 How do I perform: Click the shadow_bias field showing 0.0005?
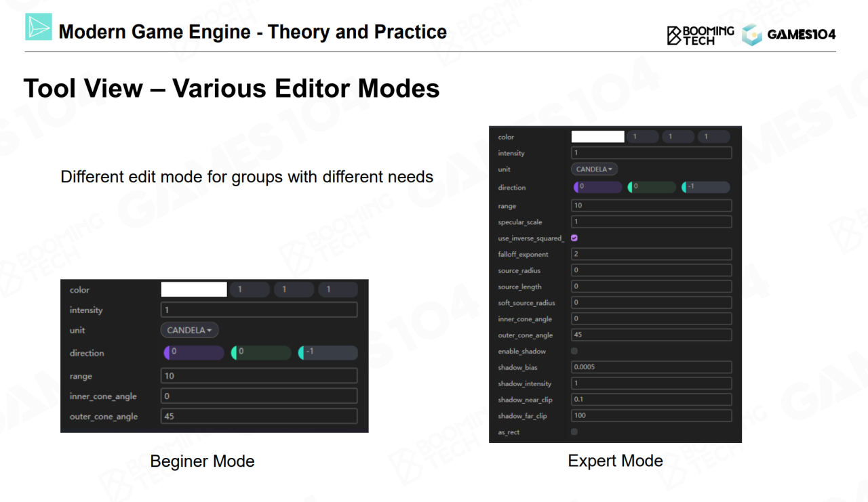click(x=651, y=367)
